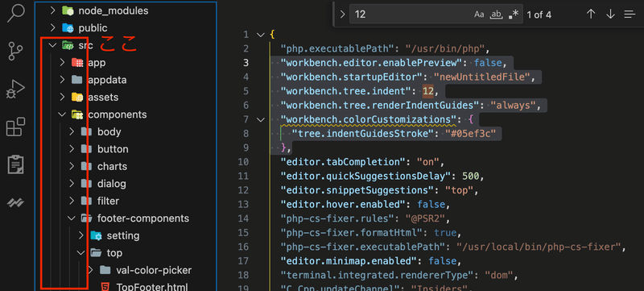Select the body folder name

tap(109, 131)
